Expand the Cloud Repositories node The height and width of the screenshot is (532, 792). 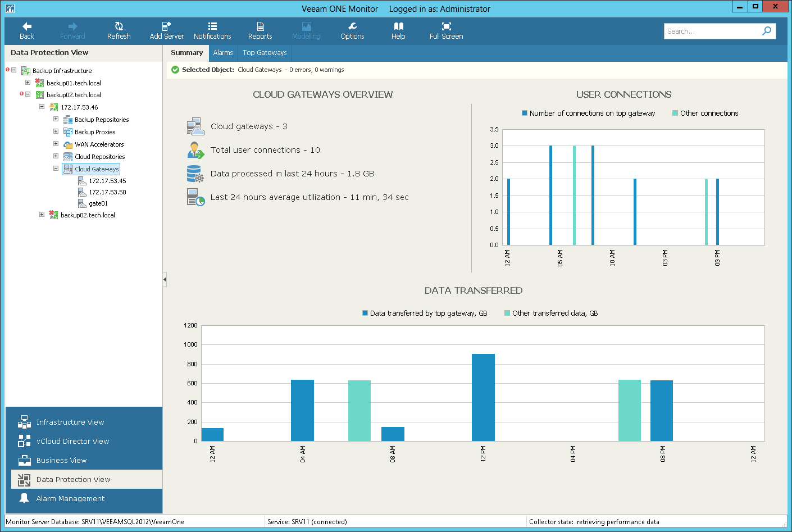pos(56,156)
